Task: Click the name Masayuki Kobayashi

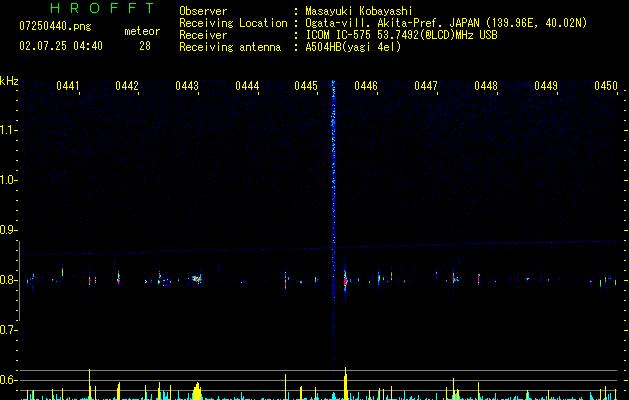Action: [359, 11]
